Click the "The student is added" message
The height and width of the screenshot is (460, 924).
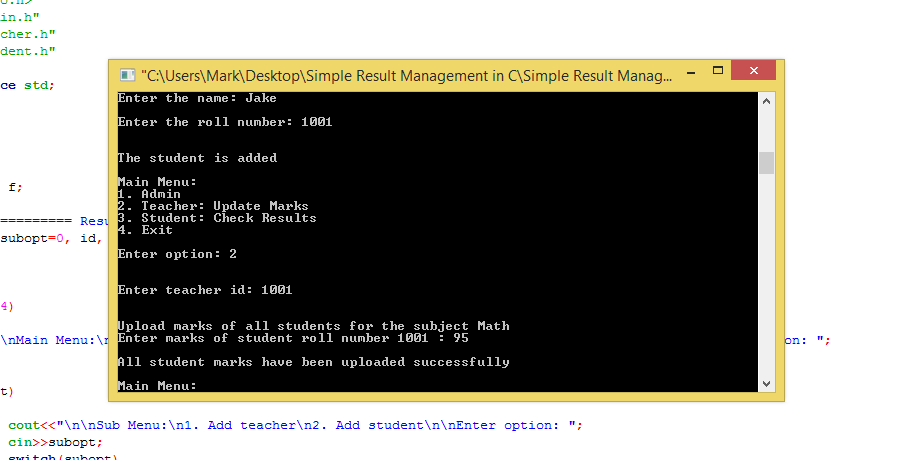pyautogui.click(x=197, y=158)
